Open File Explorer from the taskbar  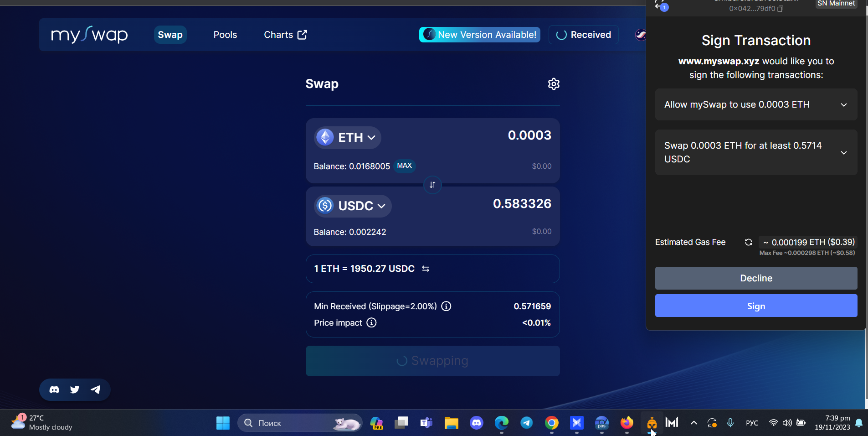452,423
